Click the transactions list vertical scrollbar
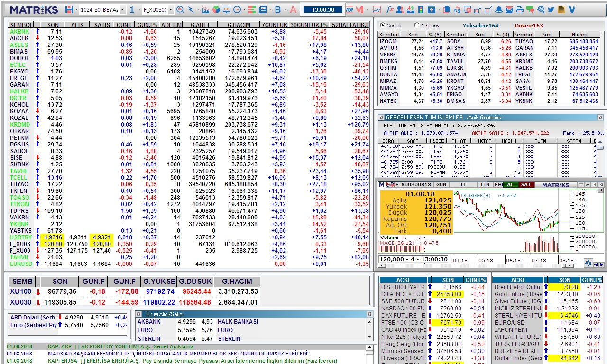This screenshot has width=607, height=364. tap(600, 158)
